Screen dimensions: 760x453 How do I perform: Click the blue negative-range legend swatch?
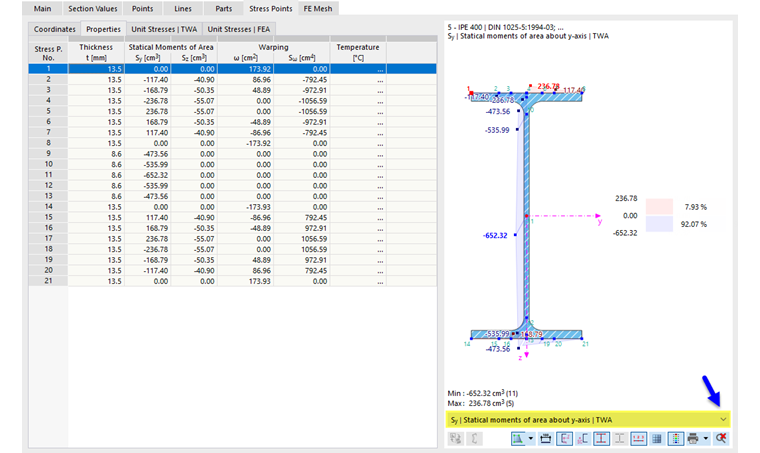click(659, 224)
